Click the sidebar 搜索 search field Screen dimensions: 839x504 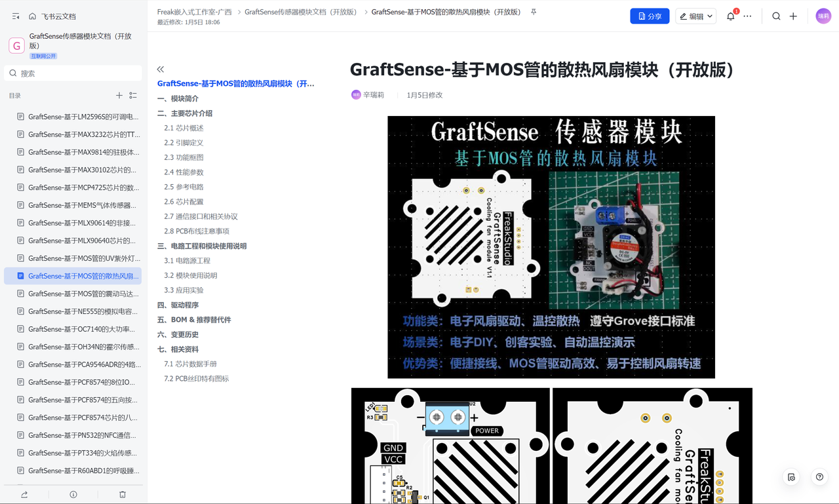[x=73, y=73]
